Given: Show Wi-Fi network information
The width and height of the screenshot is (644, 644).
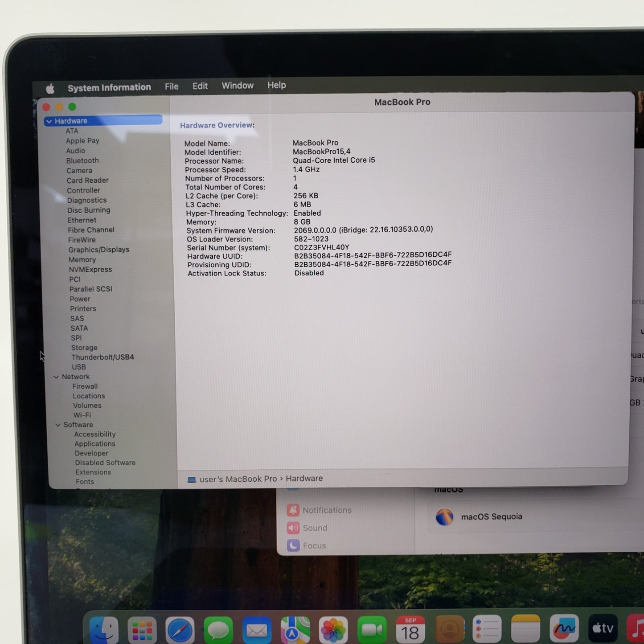Looking at the screenshot, I should coord(82,415).
